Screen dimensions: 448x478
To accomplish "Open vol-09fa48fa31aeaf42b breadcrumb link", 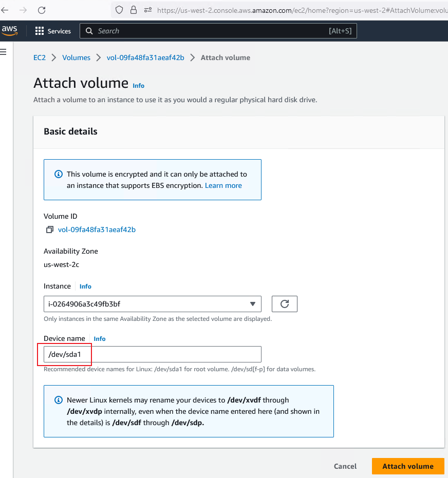I will pos(145,58).
